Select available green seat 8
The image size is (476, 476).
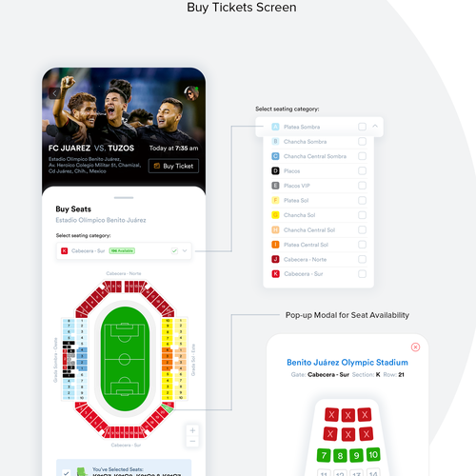340,456
